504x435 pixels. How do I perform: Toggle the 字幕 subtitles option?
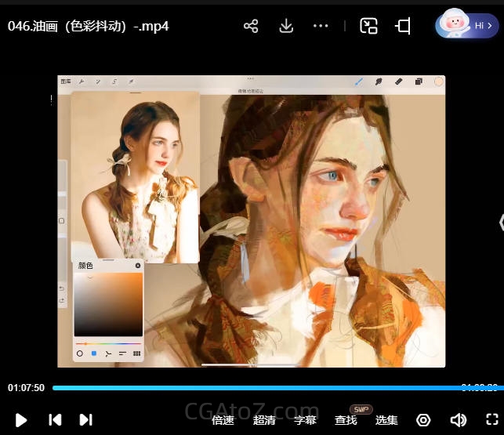[x=305, y=420]
